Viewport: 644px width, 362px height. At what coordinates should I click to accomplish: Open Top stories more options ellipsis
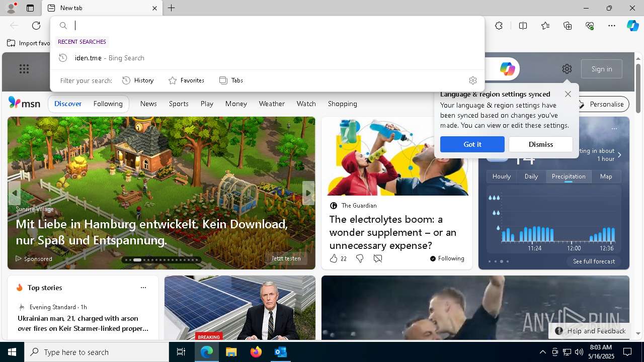[143, 288]
